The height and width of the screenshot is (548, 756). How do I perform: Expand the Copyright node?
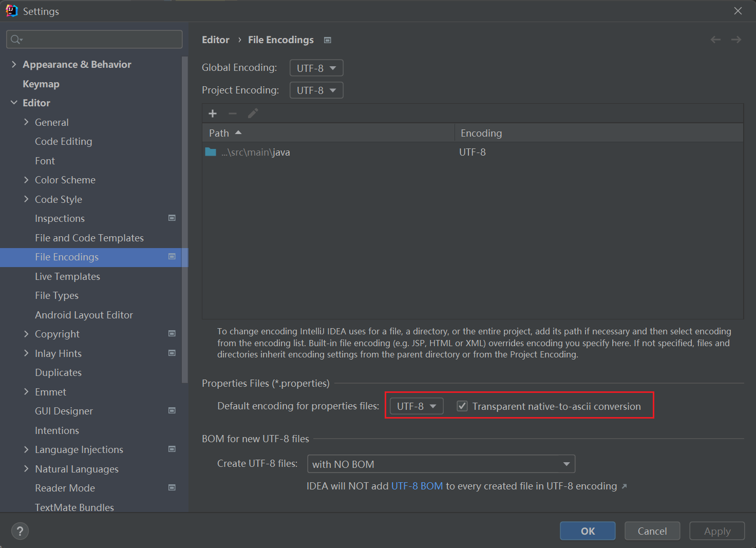pos(26,334)
